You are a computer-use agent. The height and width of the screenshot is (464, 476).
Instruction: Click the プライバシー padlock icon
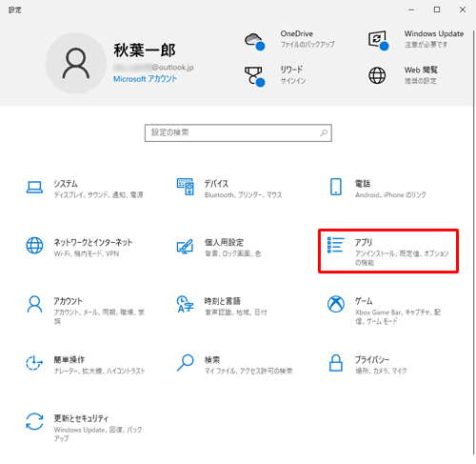pyautogui.click(x=336, y=363)
